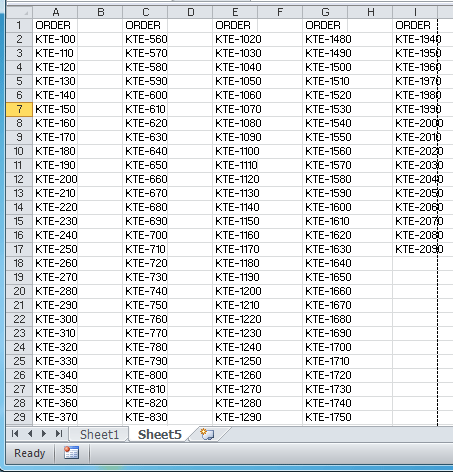Viewport: 453px width, 472px height.
Task: Select row 18 header
Action: pyautogui.click(x=19, y=263)
